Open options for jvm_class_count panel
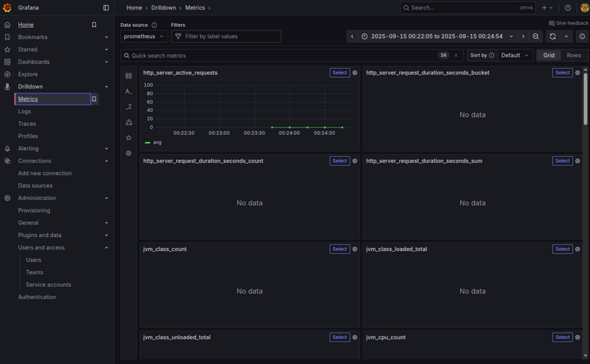The width and height of the screenshot is (590, 364). 355,249
